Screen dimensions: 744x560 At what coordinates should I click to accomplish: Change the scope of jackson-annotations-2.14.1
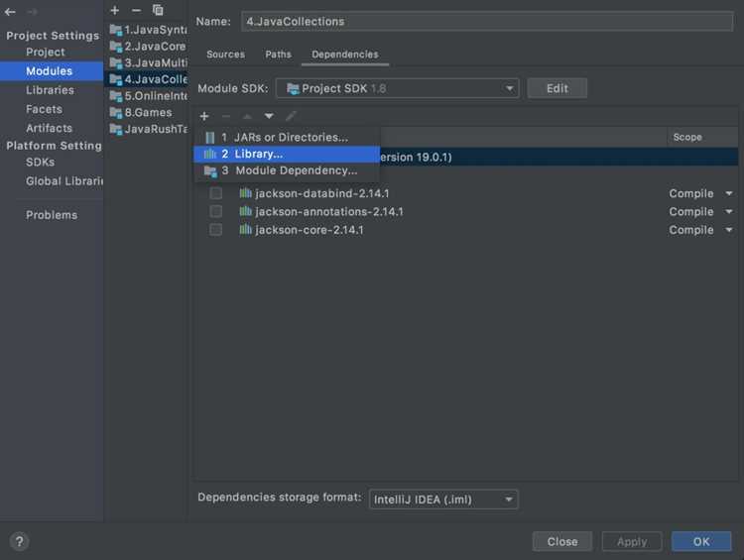pyautogui.click(x=700, y=211)
